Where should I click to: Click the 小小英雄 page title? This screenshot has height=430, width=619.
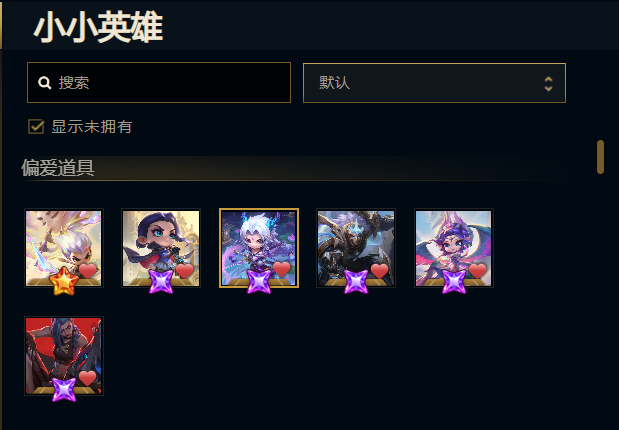(98, 27)
